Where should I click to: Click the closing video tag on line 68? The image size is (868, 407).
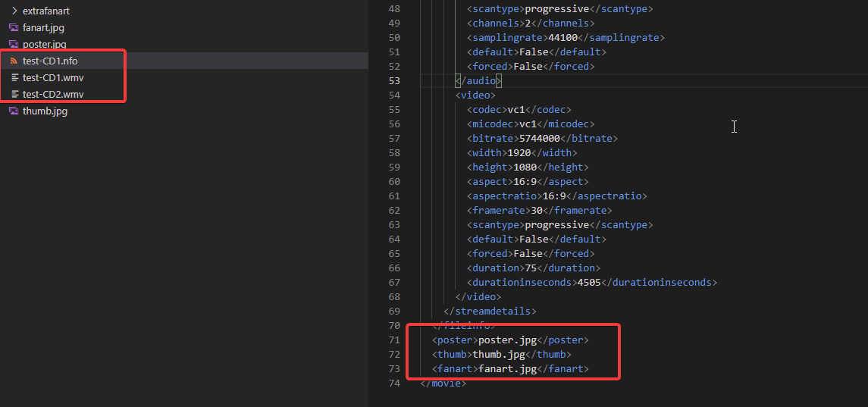click(478, 297)
